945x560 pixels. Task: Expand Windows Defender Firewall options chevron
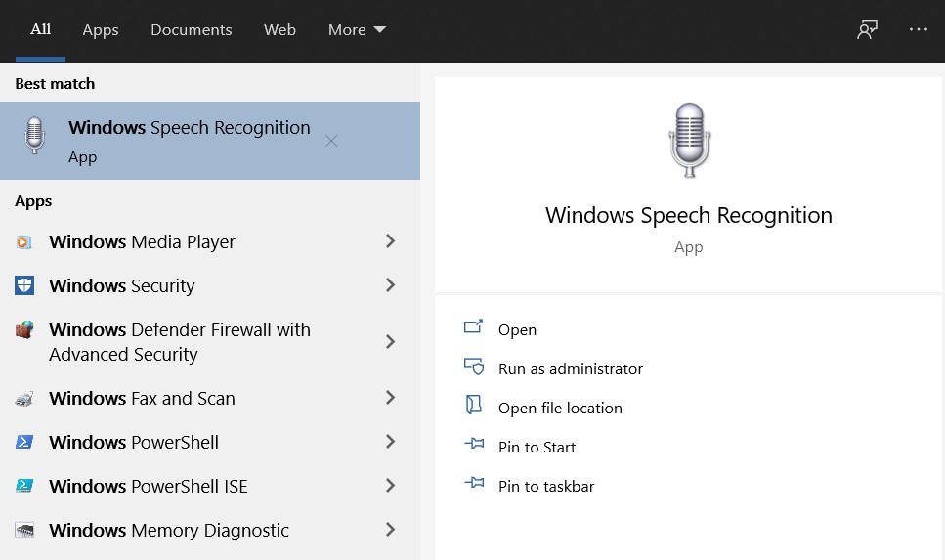391,342
